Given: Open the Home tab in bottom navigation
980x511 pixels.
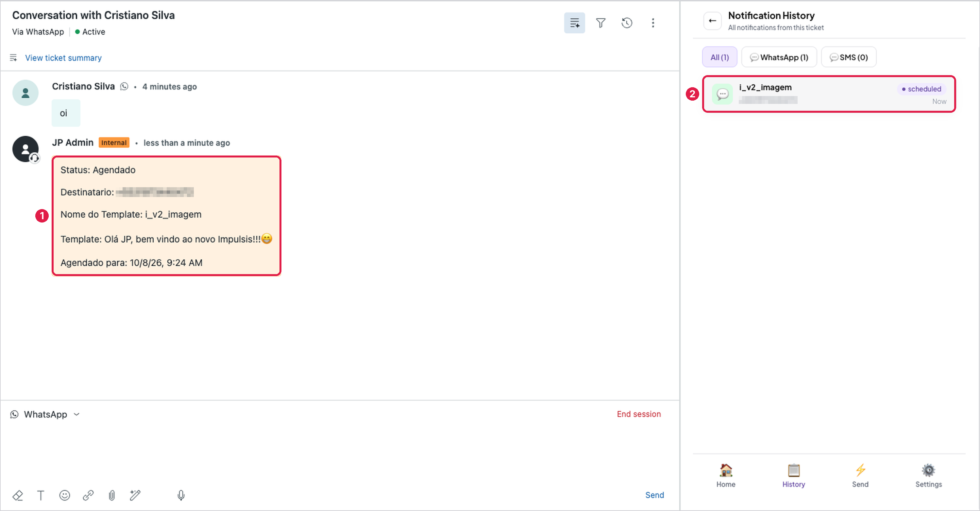Looking at the screenshot, I should point(725,476).
